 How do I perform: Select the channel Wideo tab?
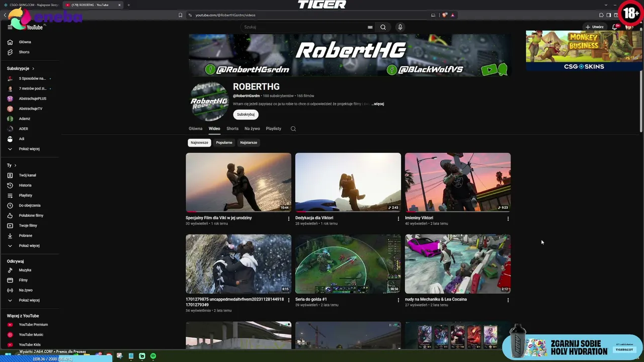214,129
